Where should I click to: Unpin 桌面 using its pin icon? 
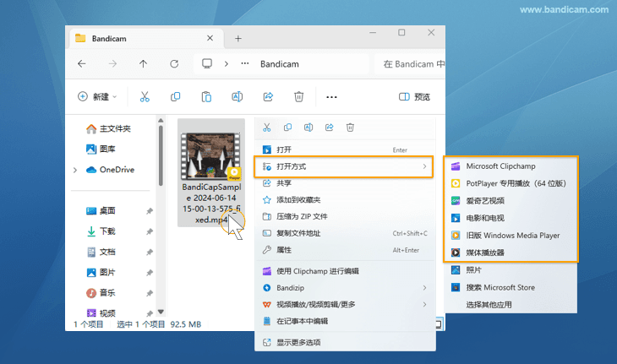click(150, 211)
